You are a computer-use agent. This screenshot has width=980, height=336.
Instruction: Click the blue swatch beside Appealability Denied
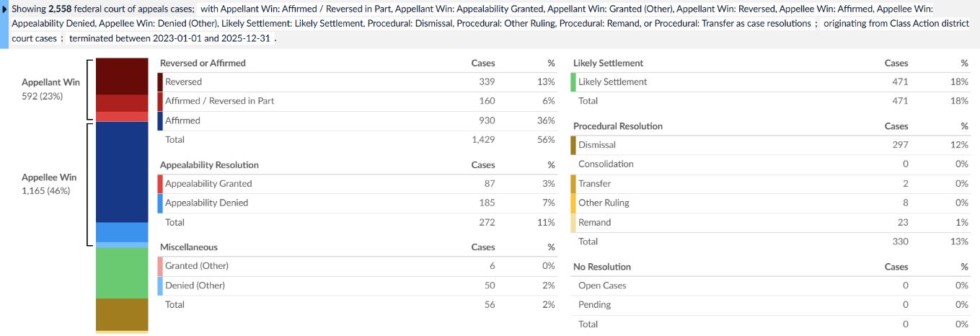pos(160,203)
